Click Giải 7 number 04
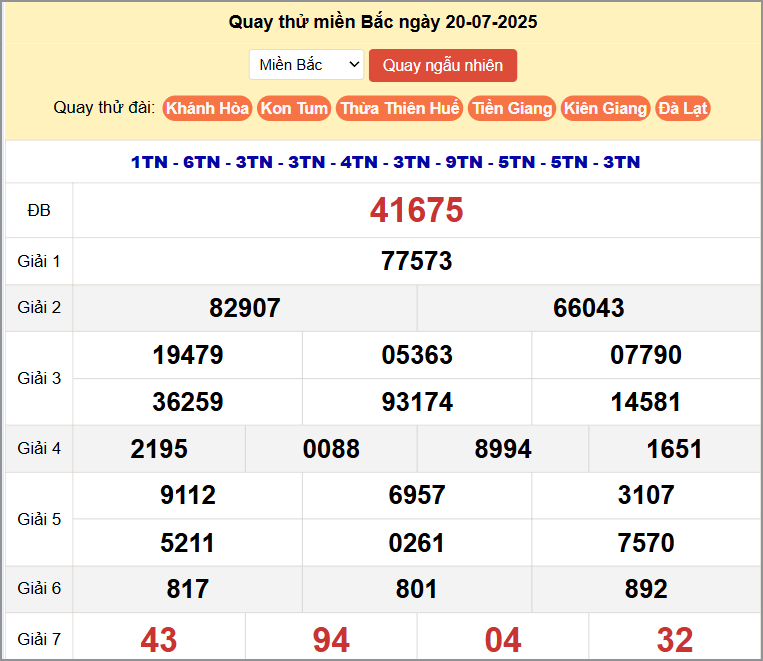 503,640
